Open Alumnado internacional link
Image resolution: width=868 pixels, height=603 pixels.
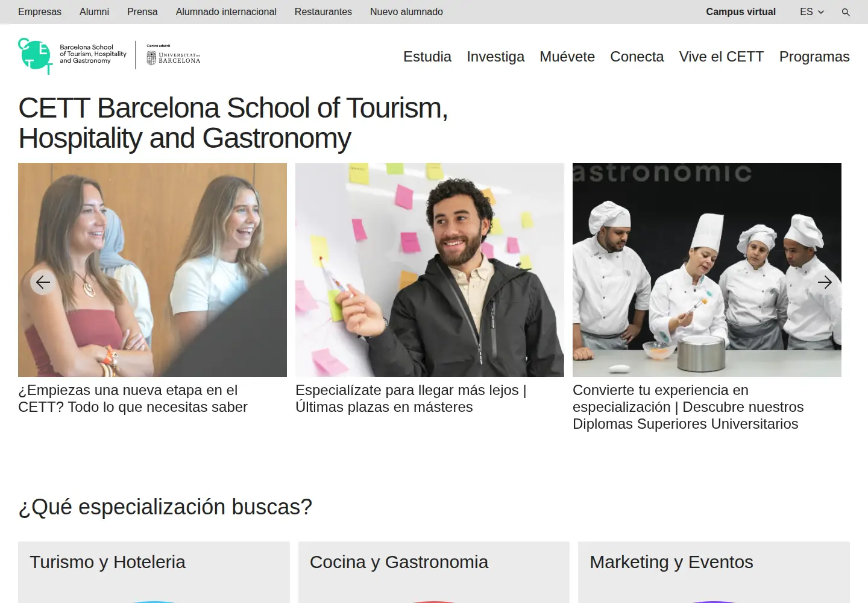pos(226,11)
